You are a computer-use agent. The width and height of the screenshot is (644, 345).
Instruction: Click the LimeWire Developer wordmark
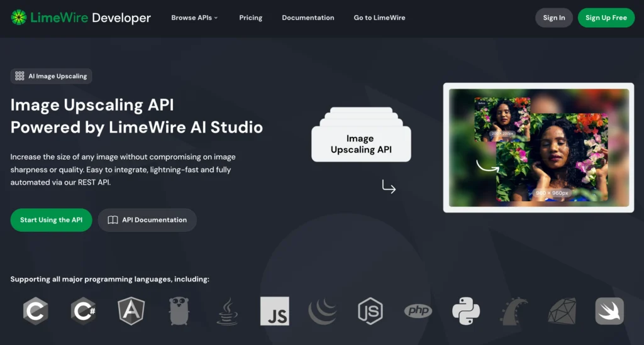pyautogui.click(x=91, y=18)
